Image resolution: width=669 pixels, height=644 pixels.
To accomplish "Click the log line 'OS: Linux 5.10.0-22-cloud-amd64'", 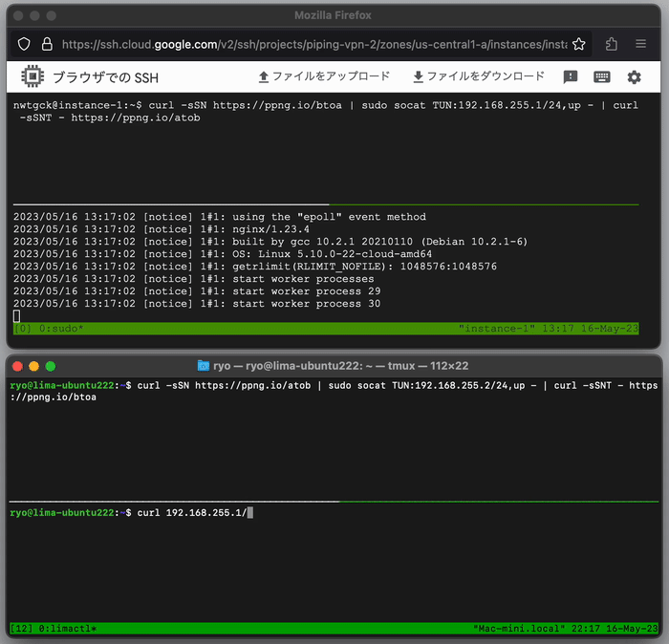I will 223,254.
